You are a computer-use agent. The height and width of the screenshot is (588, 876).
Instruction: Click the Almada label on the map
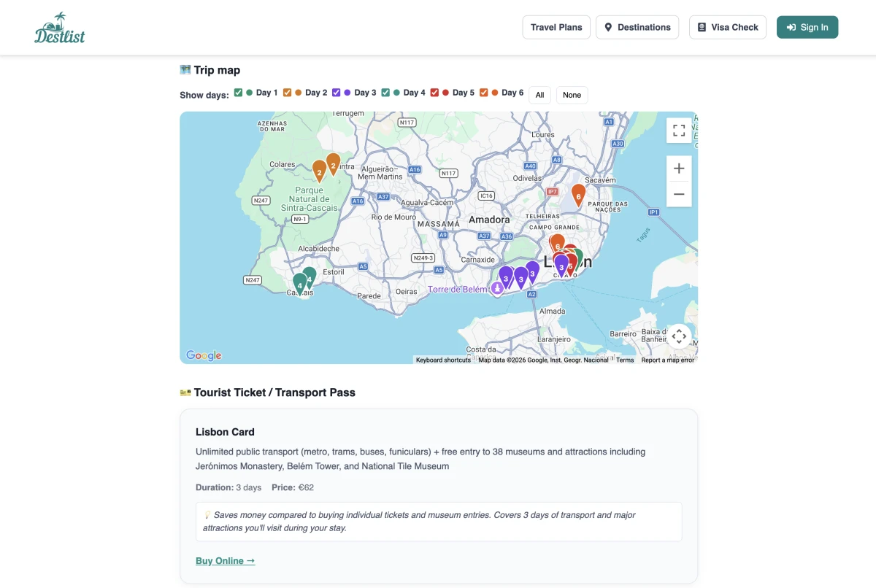coord(552,311)
